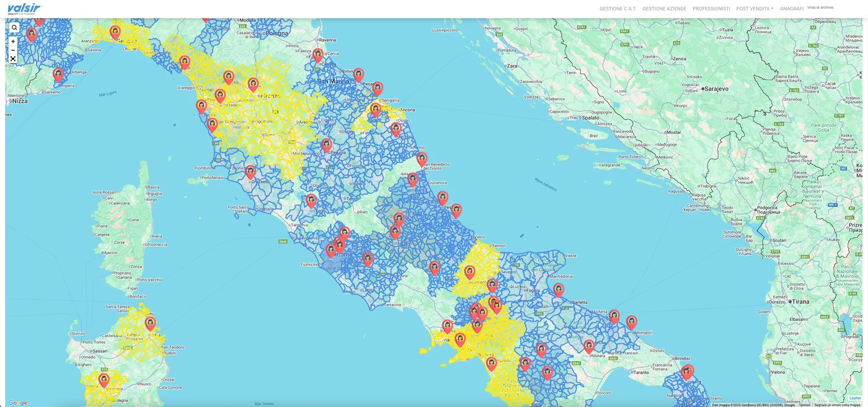
Task: Click the Google logo on the map
Action: coord(18,403)
